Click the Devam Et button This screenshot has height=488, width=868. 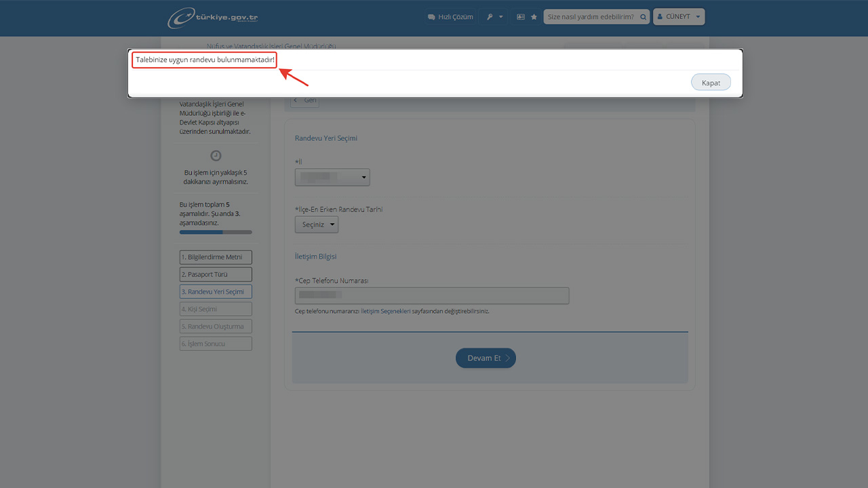point(486,358)
